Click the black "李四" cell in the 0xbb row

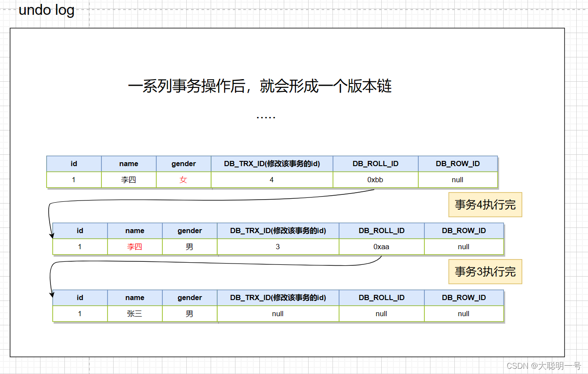pyautogui.click(x=129, y=180)
